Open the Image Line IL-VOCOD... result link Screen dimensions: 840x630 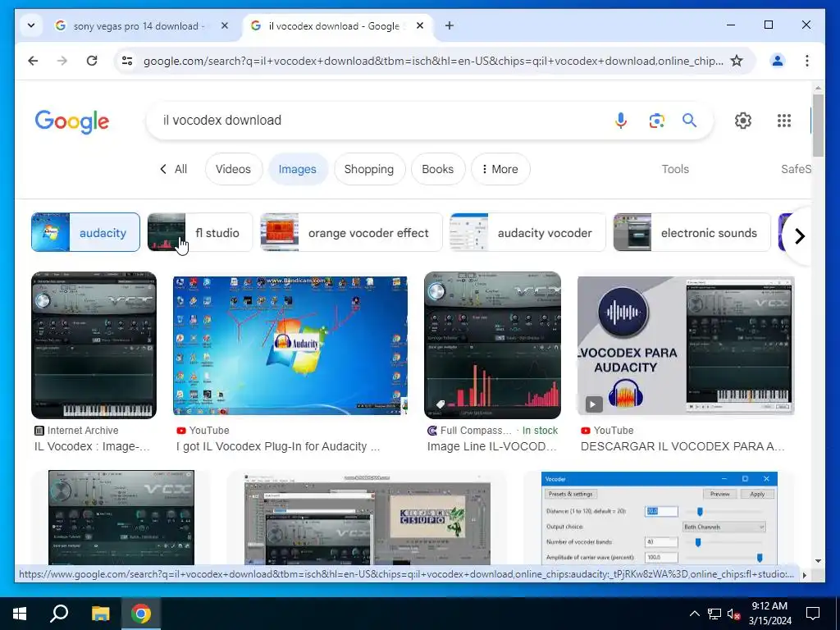pyautogui.click(x=492, y=446)
